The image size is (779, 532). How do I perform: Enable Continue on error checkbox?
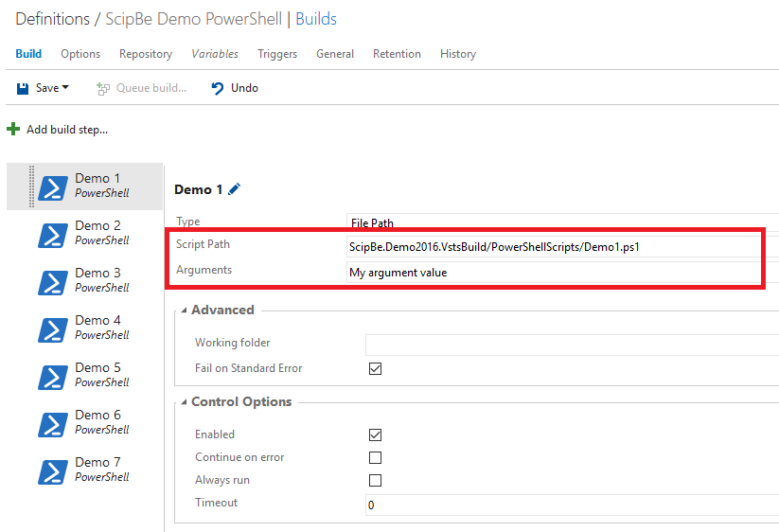(375, 457)
